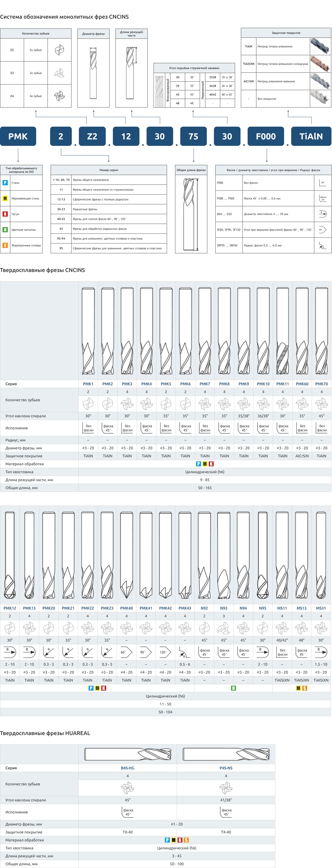Click the large 75 designation block

[193, 136]
